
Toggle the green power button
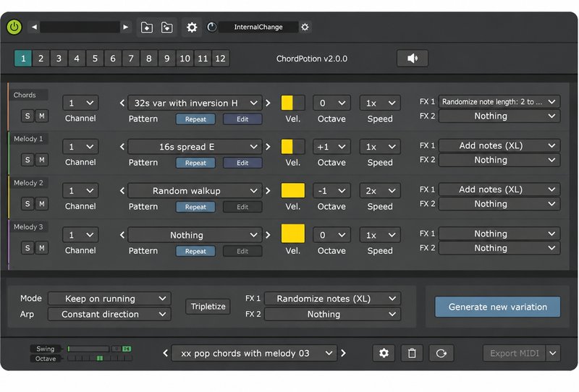click(x=14, y=27)
